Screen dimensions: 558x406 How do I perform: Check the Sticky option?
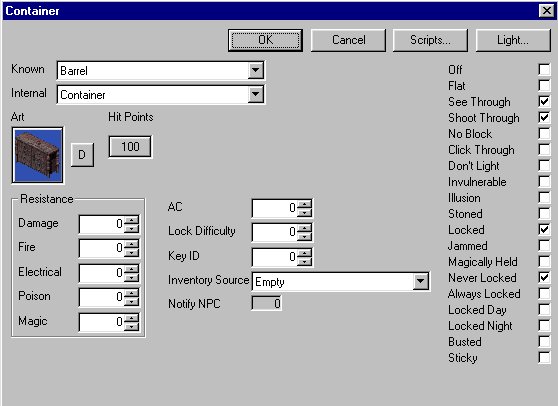pos(544,357)
